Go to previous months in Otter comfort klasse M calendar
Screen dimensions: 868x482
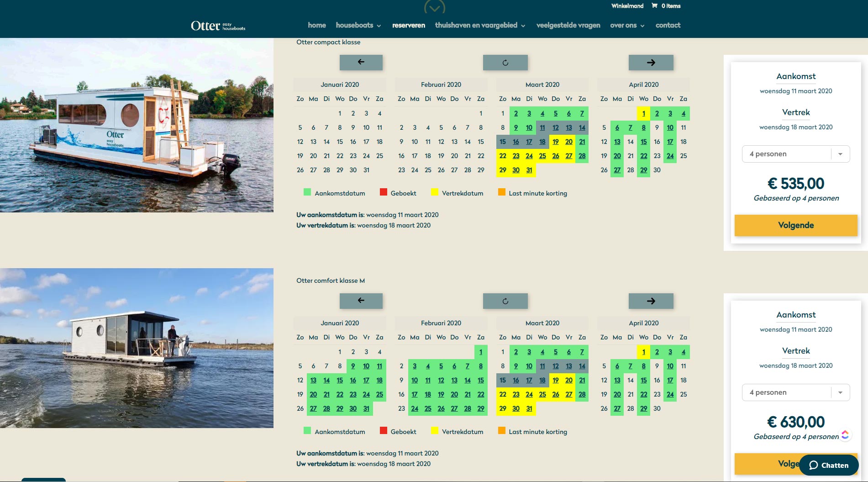(361, 301)
